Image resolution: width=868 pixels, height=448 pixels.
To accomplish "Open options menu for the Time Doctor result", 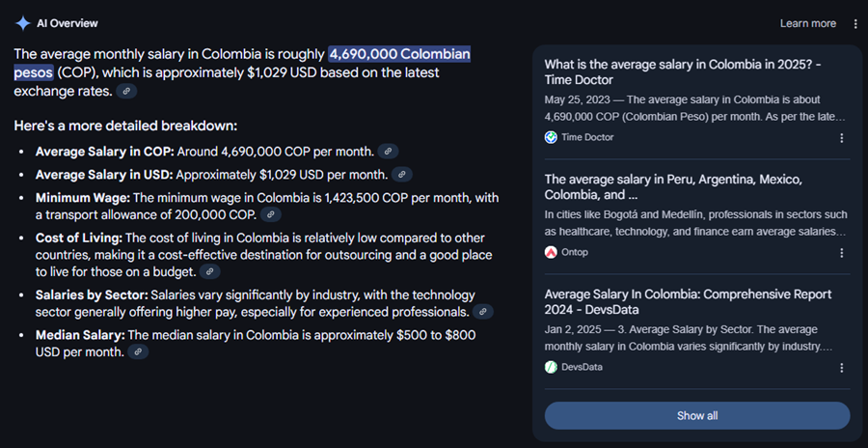I will click(841, 137).
